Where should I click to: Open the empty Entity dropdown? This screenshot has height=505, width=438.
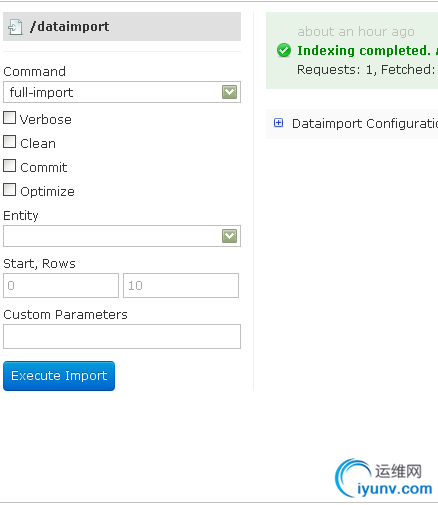point(122,236)
